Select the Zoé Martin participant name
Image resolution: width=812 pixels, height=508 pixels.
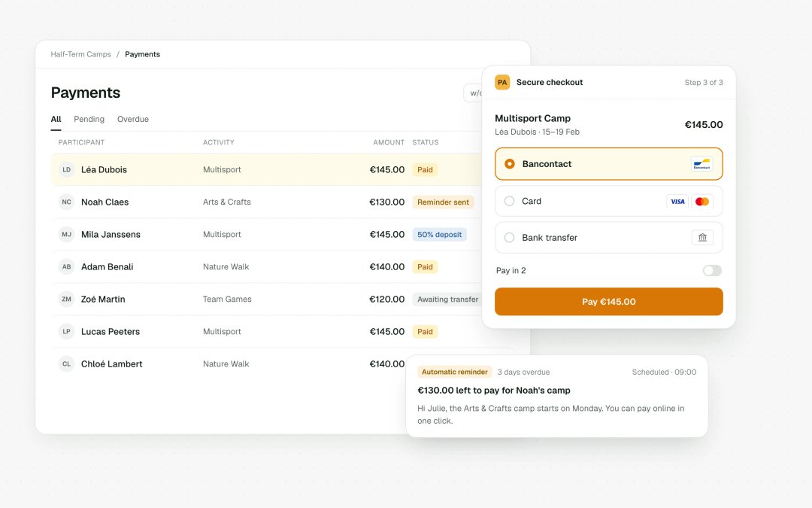click(103, 299)
